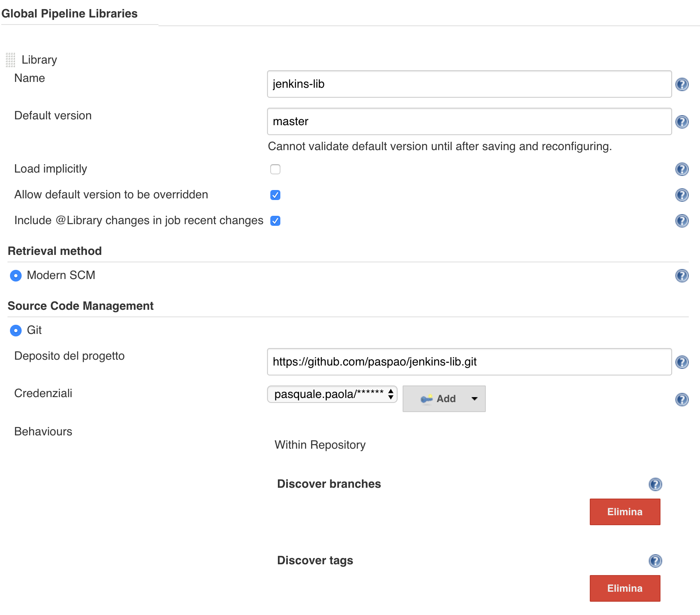This screenshot has width=700, height=615.
Task: Click the repository URL input field
Action: click(469, 362)
